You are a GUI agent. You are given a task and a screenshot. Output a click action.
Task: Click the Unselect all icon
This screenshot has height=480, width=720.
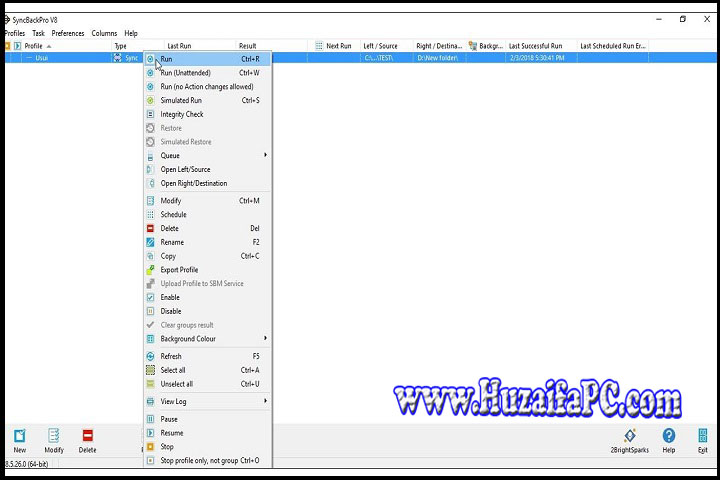150,384
